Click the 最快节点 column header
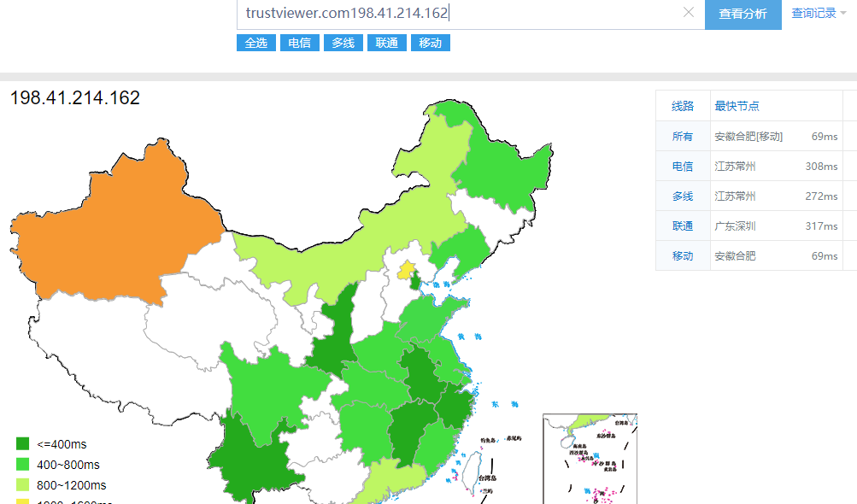The image size is (857, 504). [737, 106]
